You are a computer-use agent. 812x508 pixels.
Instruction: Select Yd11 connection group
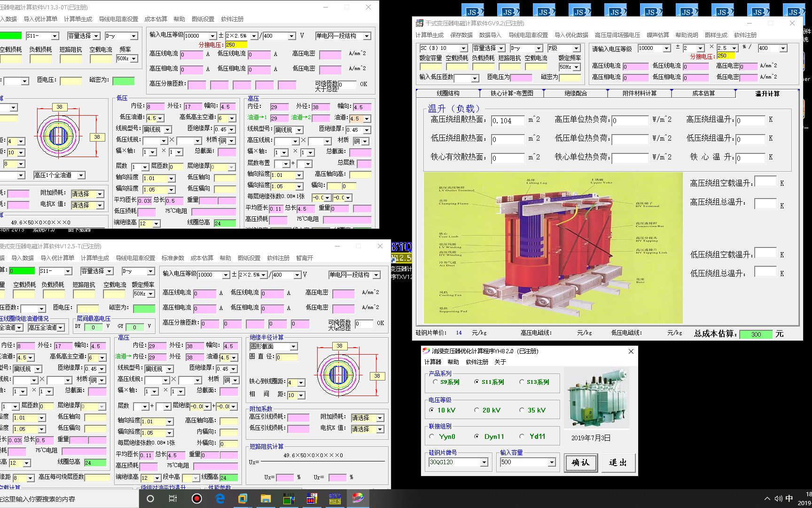(522, 437)
